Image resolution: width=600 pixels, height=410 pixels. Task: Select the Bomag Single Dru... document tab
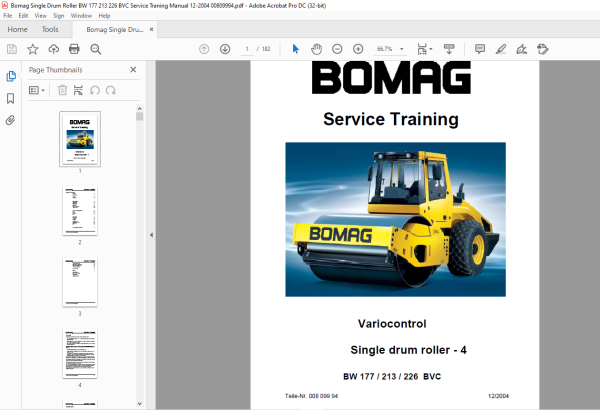coord(114,29)
